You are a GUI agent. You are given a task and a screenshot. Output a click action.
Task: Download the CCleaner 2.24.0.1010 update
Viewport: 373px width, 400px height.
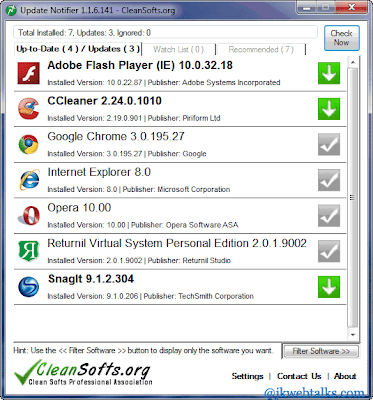329,109
